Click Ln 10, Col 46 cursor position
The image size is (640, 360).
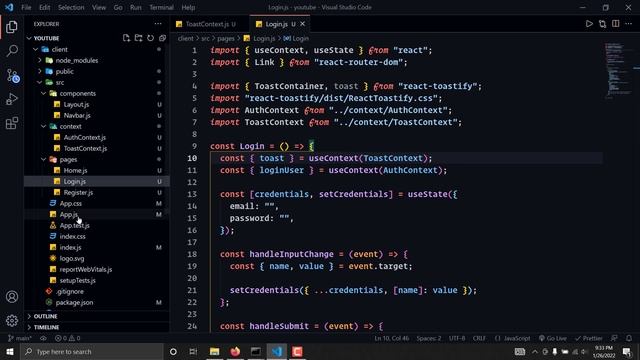click(391, 338)
